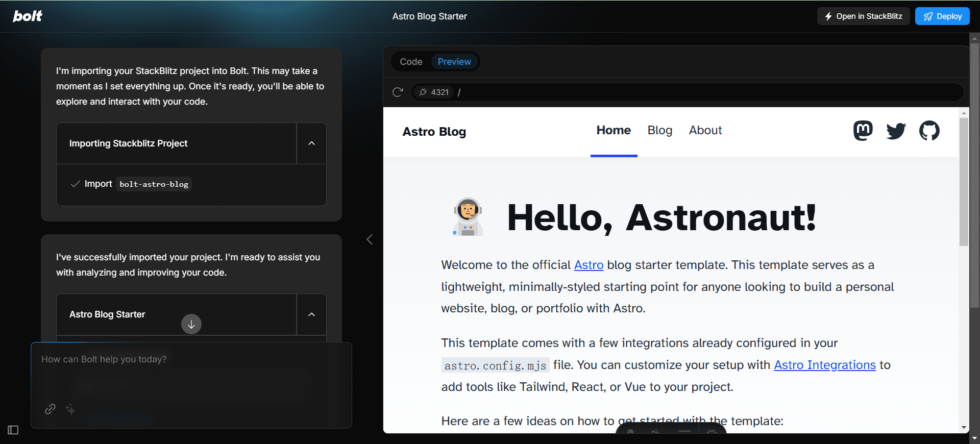Collapse Importing Stackblitz Project panel
Image resolution: width=980 pixels, height=444 pixels.
pos(311,143)
